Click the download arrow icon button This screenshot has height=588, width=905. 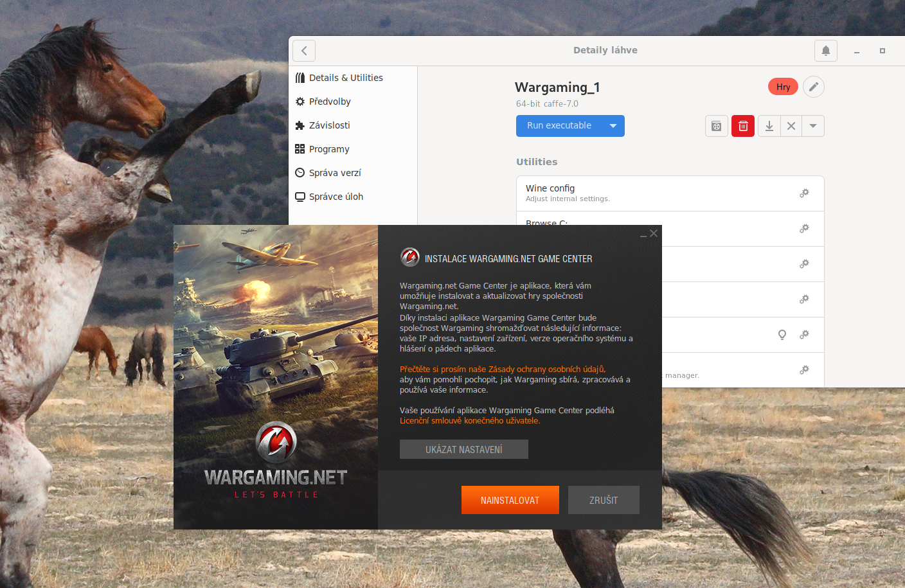pos(769,126)
